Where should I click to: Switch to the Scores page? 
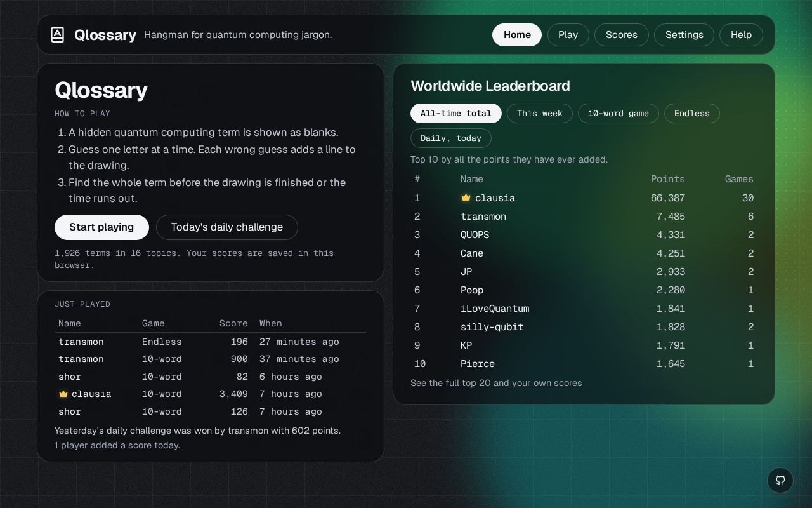tap(621, 35)
